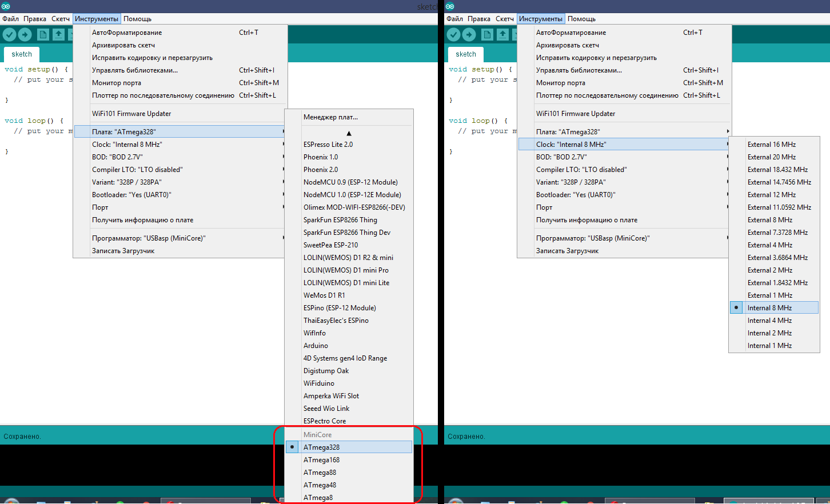This screenshot has width=830, height=504.
Task: Click Open sketch icon in left window
Action: click(x=58, y=35)
